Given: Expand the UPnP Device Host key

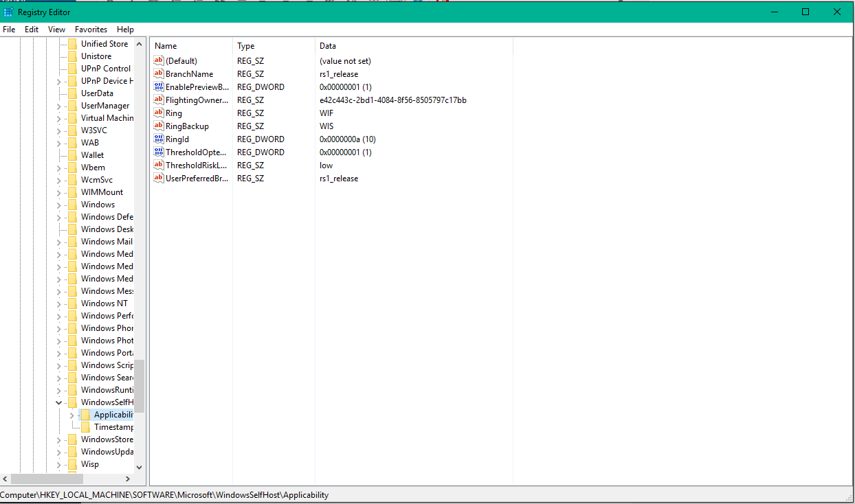Looking at the screenshot, I should pos(59,81).
